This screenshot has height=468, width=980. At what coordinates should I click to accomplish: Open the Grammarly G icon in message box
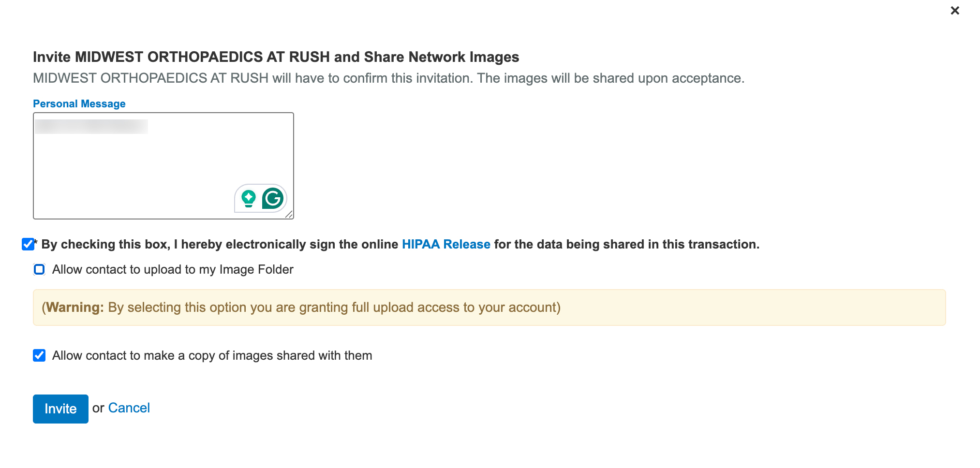273,198
